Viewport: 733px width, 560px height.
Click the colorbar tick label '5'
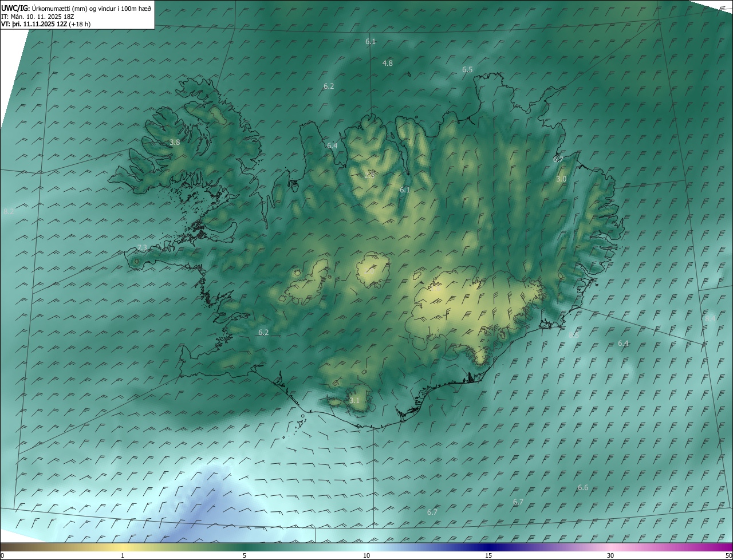(245, 555)
